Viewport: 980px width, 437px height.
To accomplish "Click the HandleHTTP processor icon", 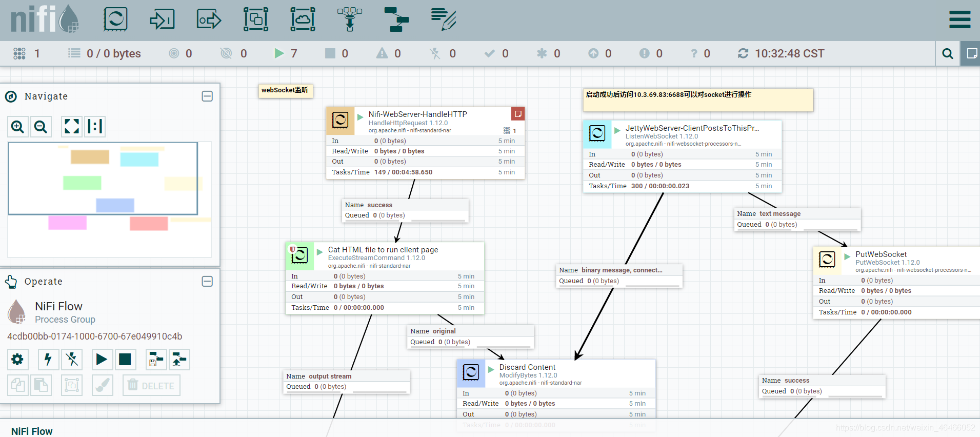I will (x=341, y=121).
